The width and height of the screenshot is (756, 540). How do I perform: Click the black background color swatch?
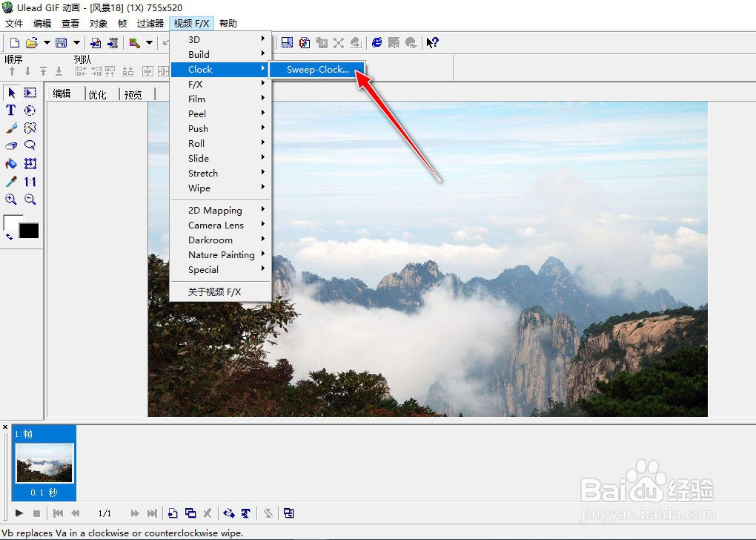pos(29,231)
